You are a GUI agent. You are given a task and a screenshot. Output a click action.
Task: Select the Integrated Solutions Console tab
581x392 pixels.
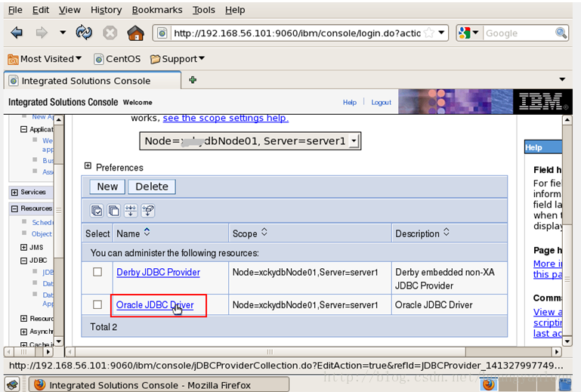pos(93,81)
